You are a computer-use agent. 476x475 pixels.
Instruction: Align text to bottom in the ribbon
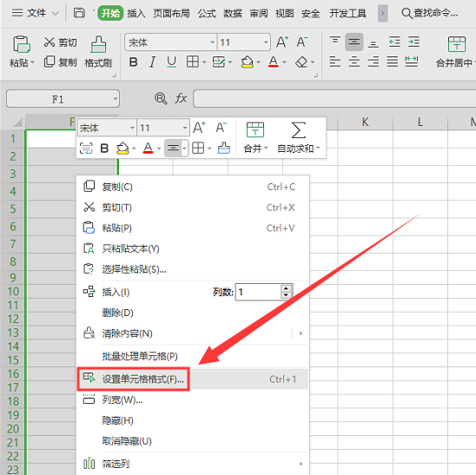(374, 43)
